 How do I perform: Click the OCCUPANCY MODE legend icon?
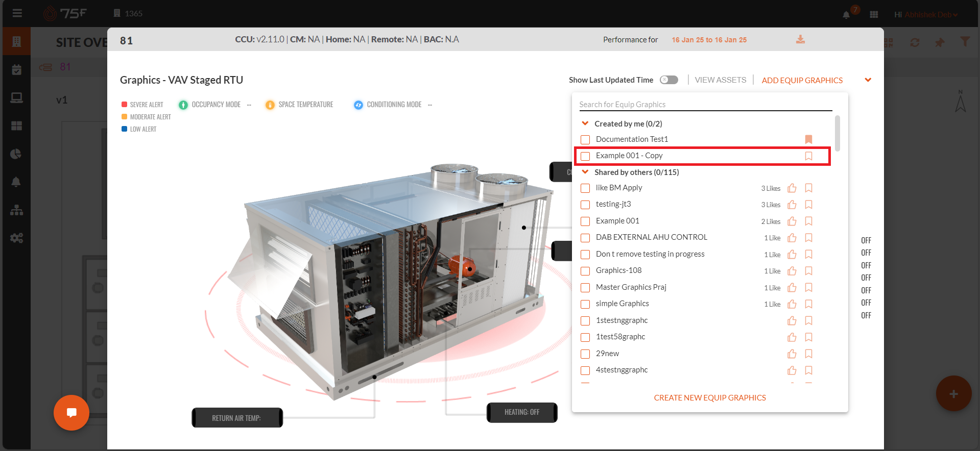[183, 105]
